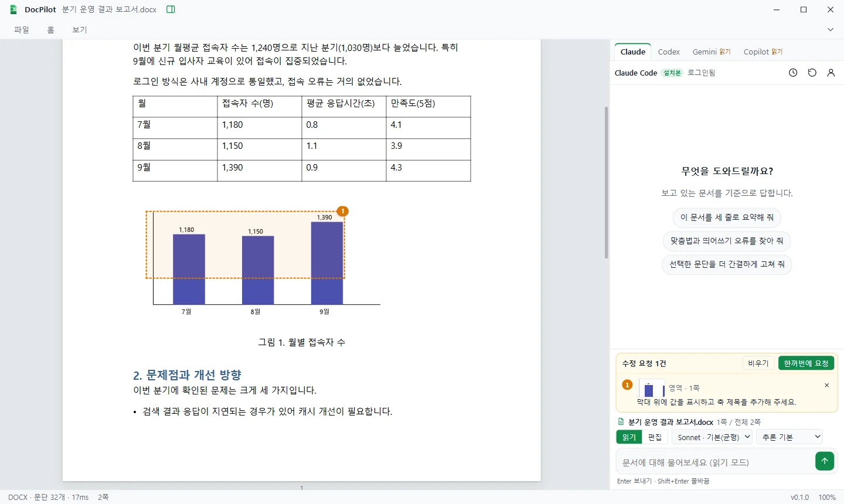Open the 보기 menu
Image resolution: width=844 pixels, height=504 pixels.
coord(80,30)
